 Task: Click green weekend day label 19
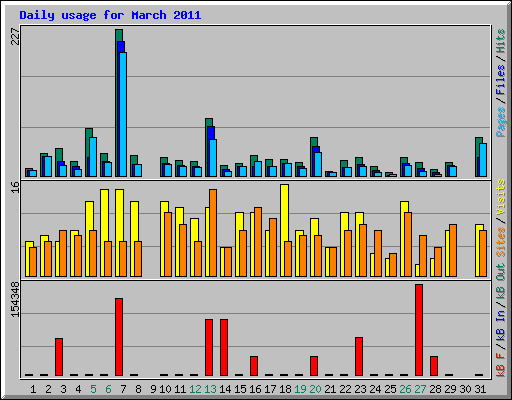[300, 389]
